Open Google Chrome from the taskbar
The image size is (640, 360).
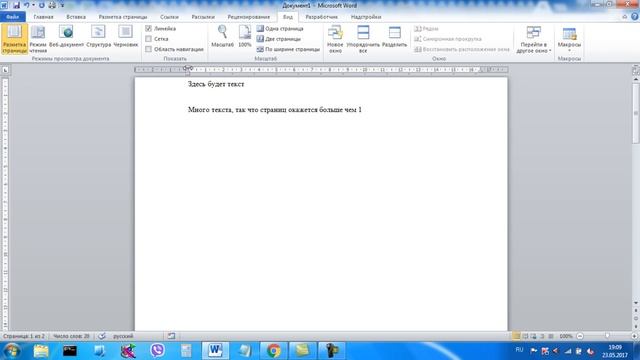pyautogui.click(x=273, y=351)
